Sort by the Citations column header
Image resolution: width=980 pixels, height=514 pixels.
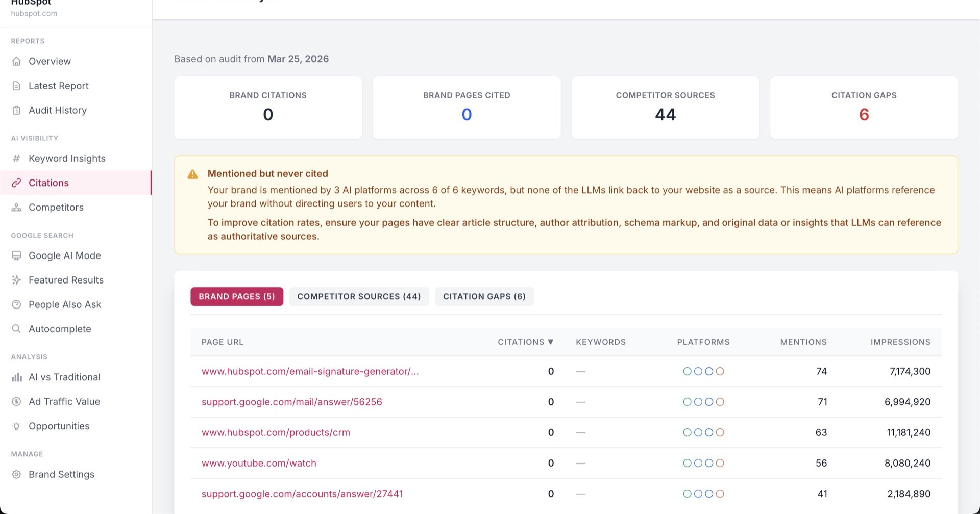526,342
